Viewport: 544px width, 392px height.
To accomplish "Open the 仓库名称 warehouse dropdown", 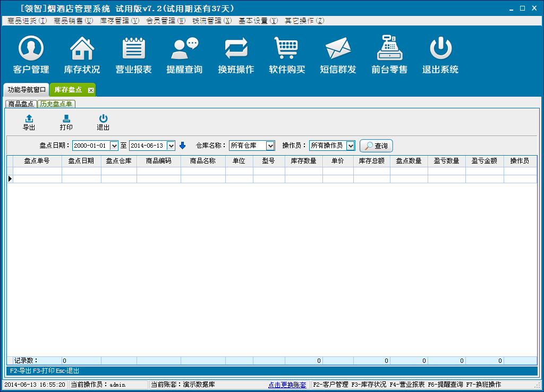I will 270,146.
